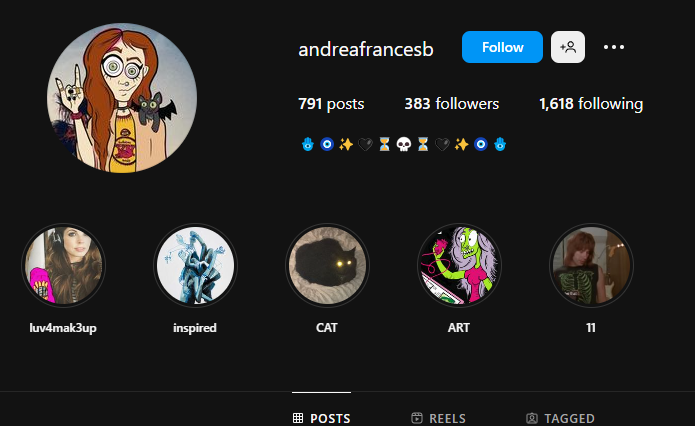Viewport: 695px width, 426px height.
Task: Click the reels clapper icon
Action: click(x=417, y=418)
